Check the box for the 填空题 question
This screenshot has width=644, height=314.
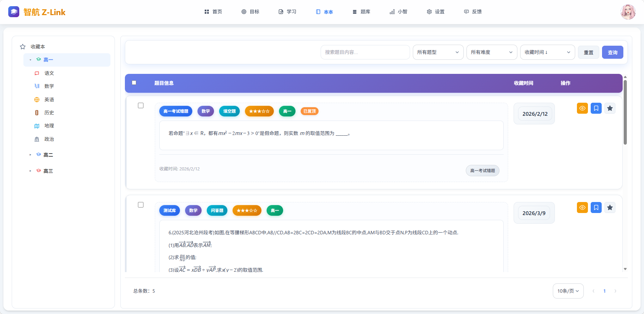(x=141, y=105)
